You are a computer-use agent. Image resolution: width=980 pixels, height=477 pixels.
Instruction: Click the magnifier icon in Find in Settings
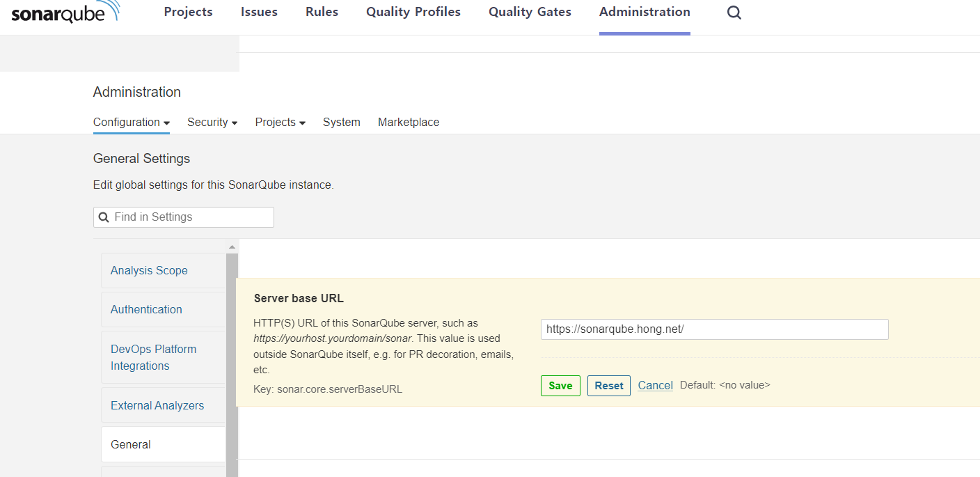[x=104, y=217]
